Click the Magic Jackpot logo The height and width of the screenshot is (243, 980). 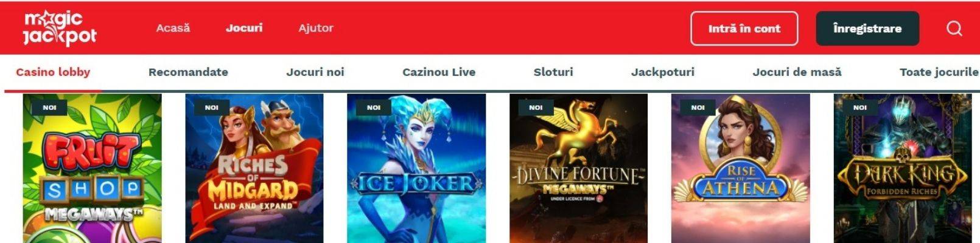coord(60,28)
